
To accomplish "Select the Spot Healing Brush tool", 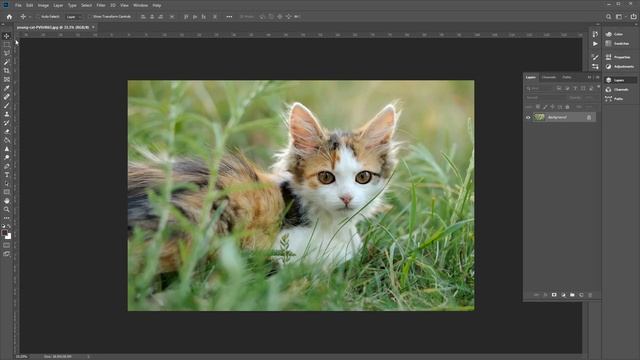I will pyautogui.click(x=7, y=97).
